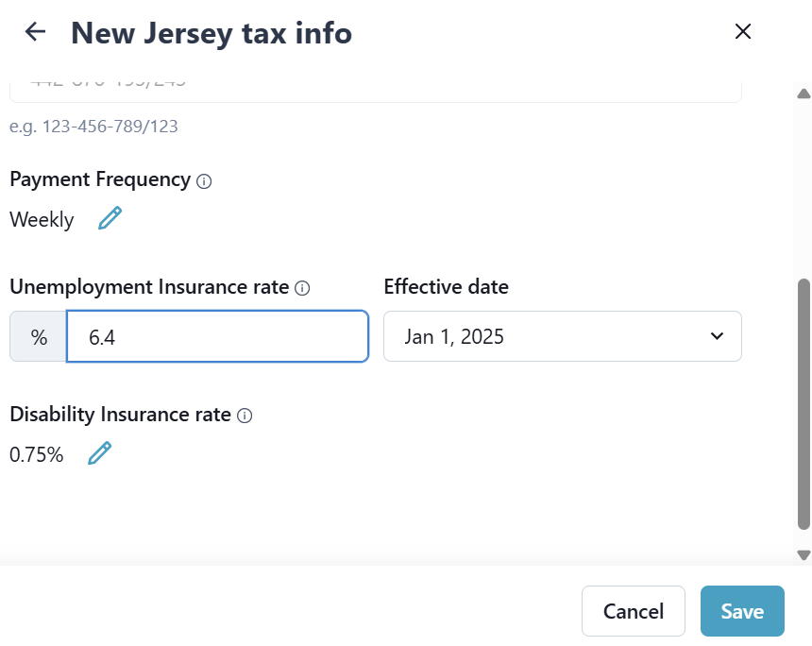The width and height of the screenshot is (812, 646).
Task: Click the Cancel button
Action: tap(634, 611)
